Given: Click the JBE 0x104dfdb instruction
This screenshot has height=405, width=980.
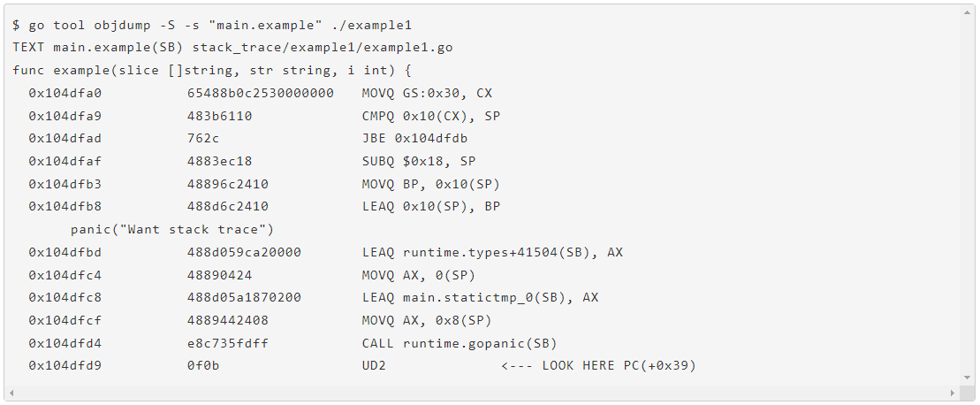Looking at the screenshot, I should tap(414, 138).
